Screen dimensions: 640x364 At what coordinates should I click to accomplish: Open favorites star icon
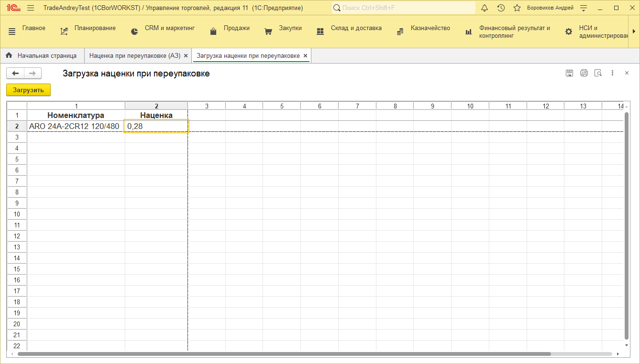pyautogui.click(x=517, y=8)
